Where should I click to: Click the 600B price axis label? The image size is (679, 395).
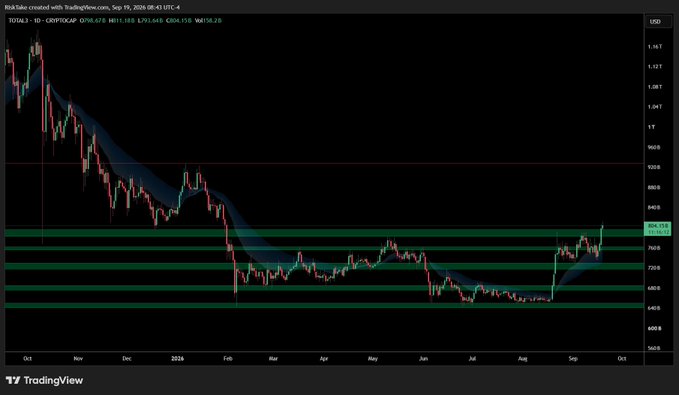point(654,328)
